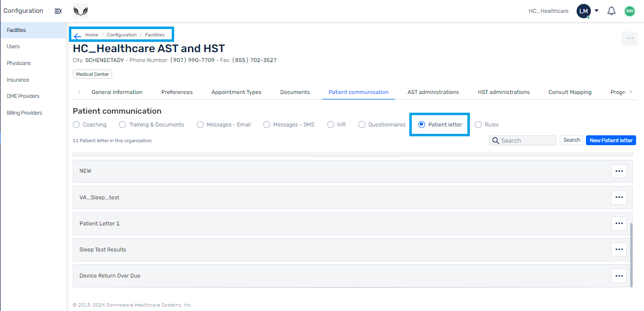Screen dimensions: 644x311
Task: Show previous tabs with left chevron
Action: (80, 92)
